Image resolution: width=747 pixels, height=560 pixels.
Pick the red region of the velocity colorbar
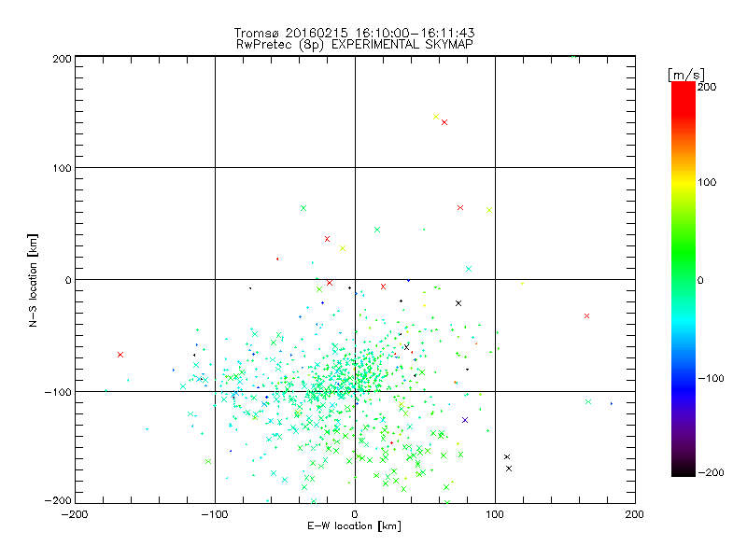tap(684, 98)
